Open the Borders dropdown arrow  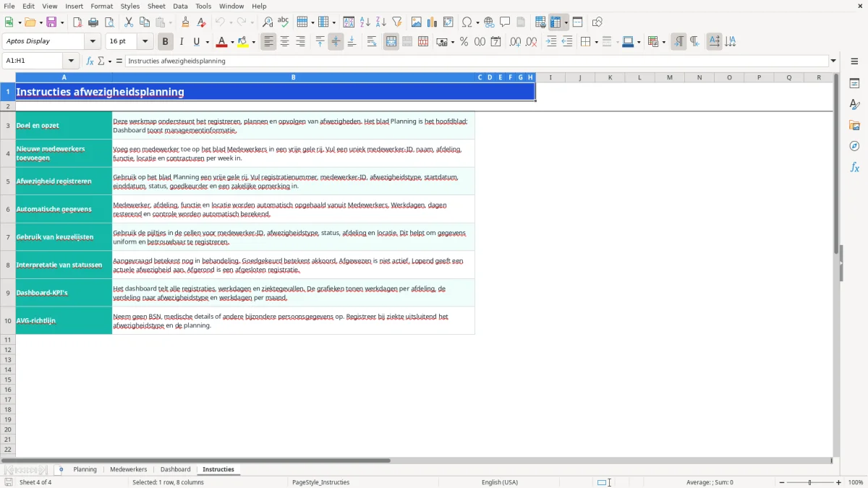[x=595, y=42]
